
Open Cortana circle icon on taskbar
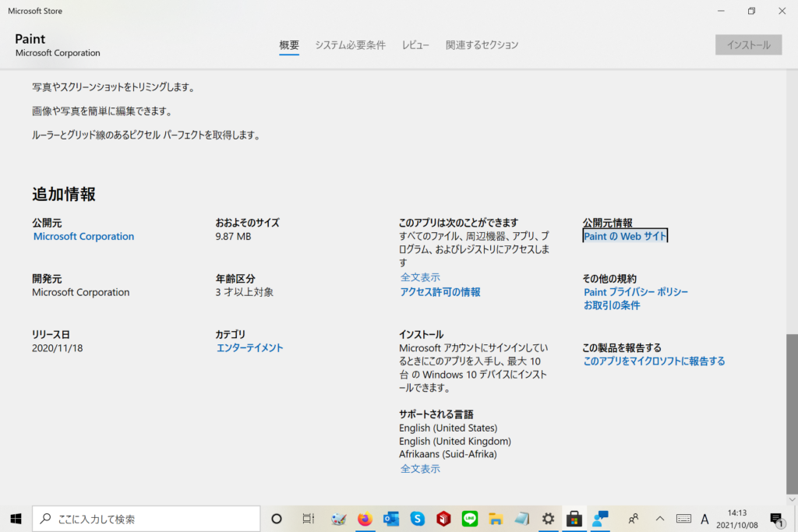point(277,519)
